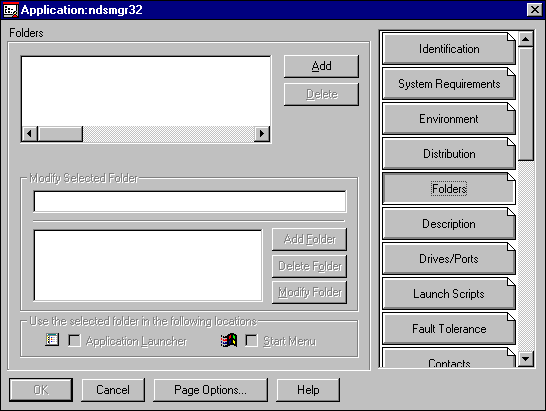
Task: Click the page list scroll down arrow
Action: coord(525,359)
